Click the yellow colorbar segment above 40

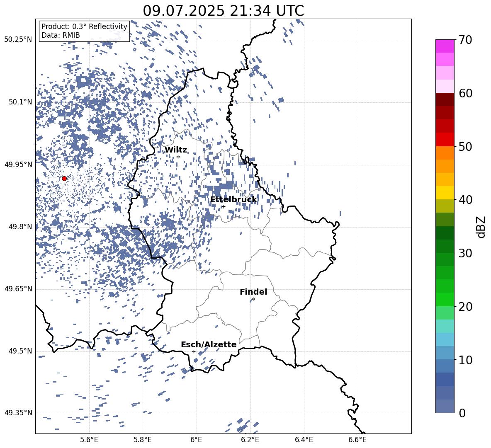click(445, 193)
